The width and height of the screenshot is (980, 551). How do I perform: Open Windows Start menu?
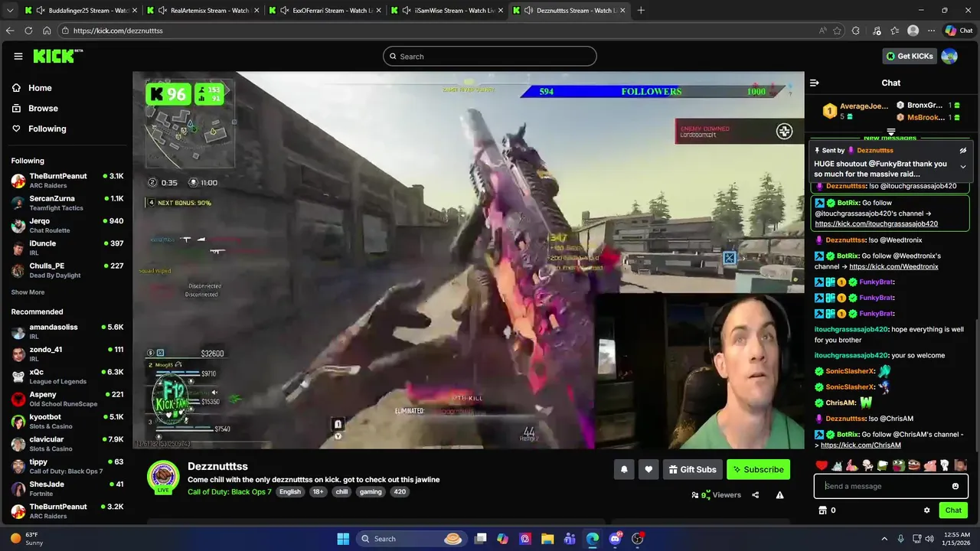pos(343,539)
